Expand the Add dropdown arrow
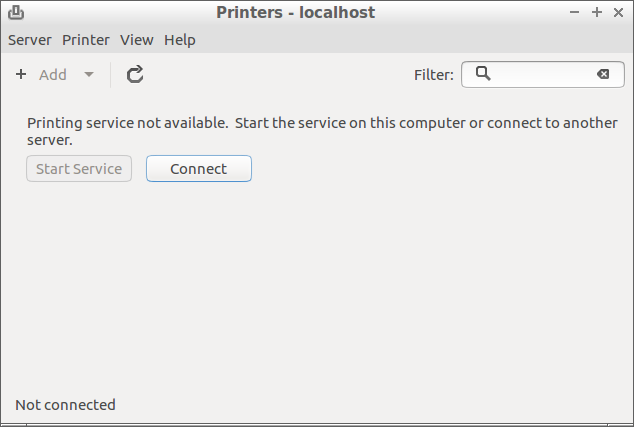The width and height of the screenshot is (634, 427). click(89, 74)
